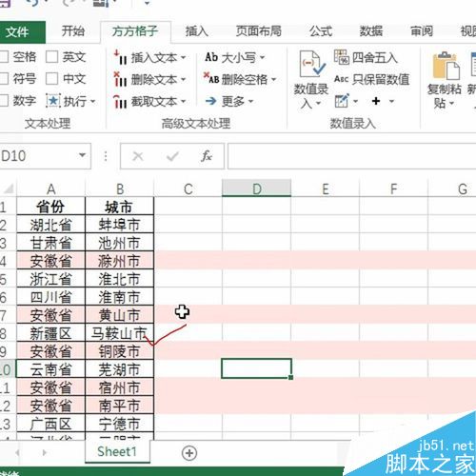Click the 执行 button
The image size is (476, 476).
[x=70, y=101]
